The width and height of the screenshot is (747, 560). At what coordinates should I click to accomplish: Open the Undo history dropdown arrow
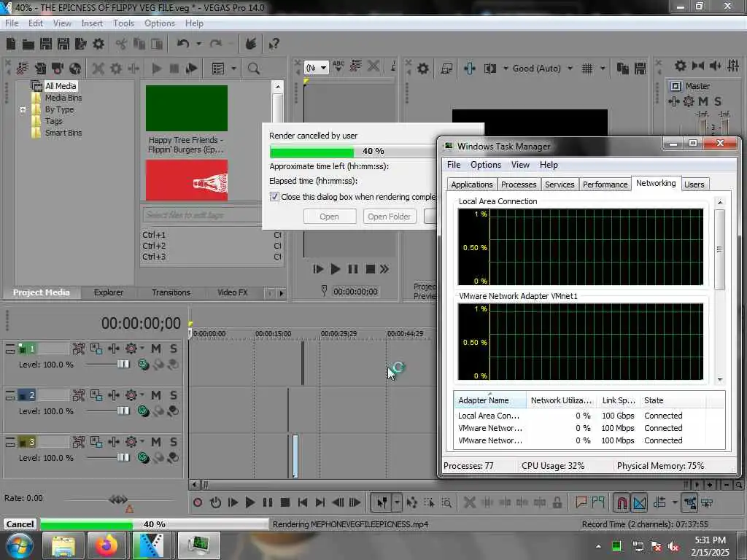(198, 44)
